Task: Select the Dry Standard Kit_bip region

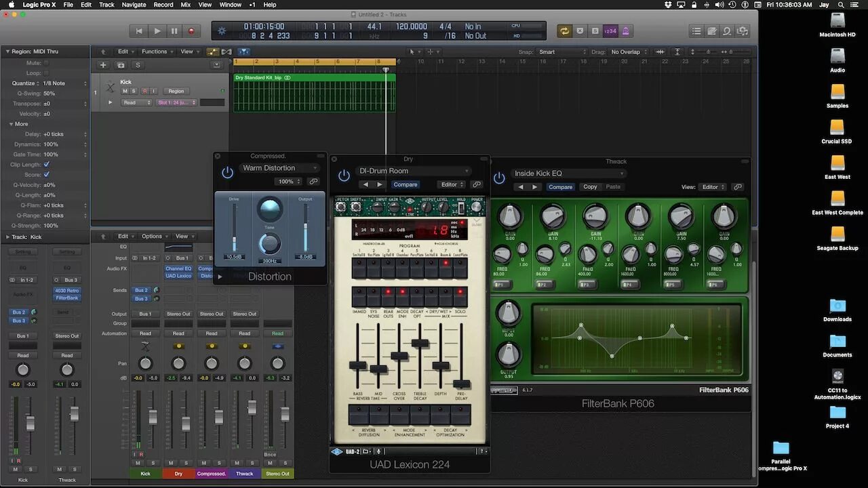Action: click(x=314, y=93)
